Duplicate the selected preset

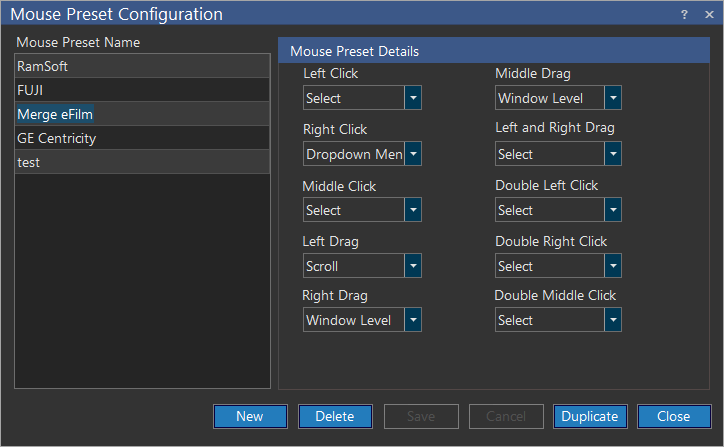coord(590,417)
